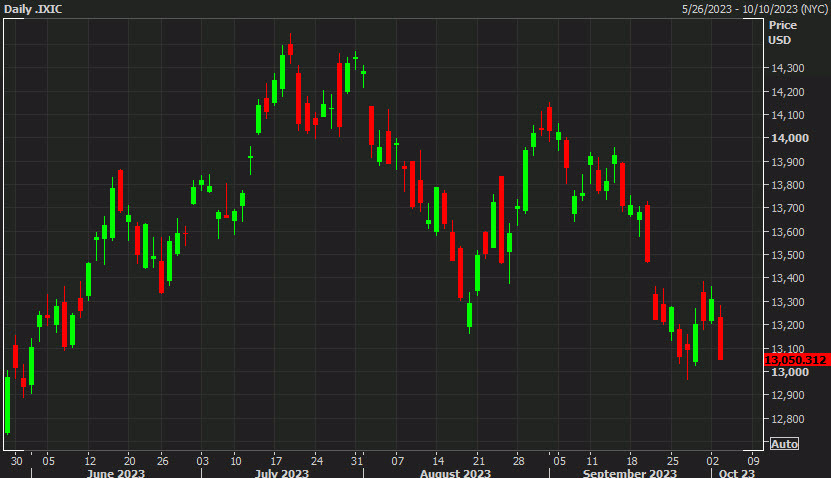Click the 18 date tick in September

click(x=632, y=461)
